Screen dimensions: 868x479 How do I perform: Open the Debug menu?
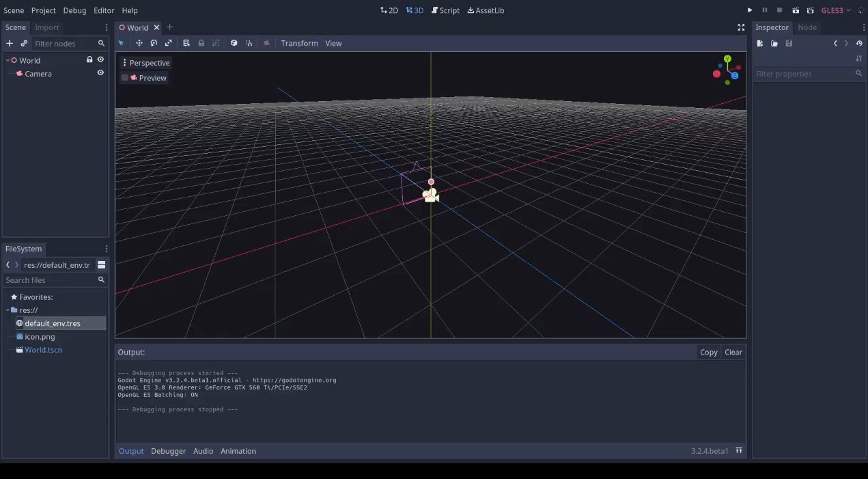tap(74, 10)
